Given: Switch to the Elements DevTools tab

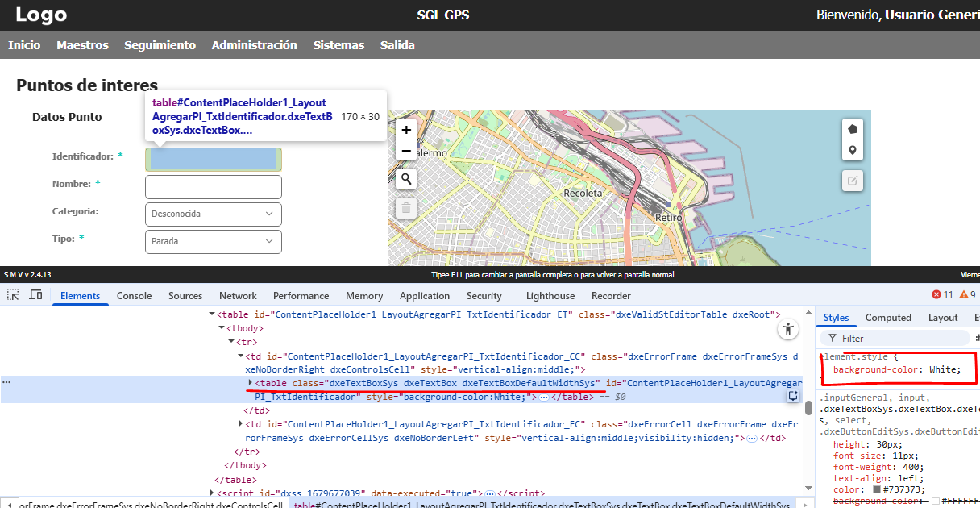Looking at the screenshot, I should 81,296.
